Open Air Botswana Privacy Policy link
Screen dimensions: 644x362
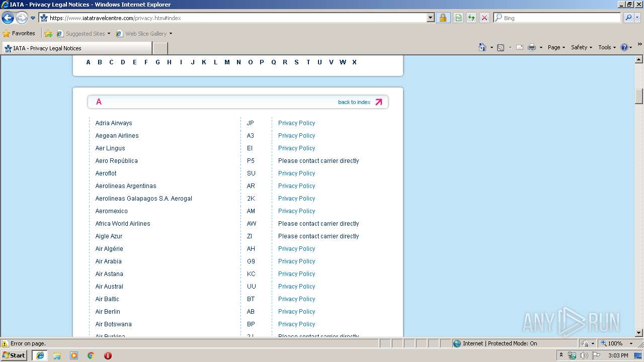click(296, 324)
